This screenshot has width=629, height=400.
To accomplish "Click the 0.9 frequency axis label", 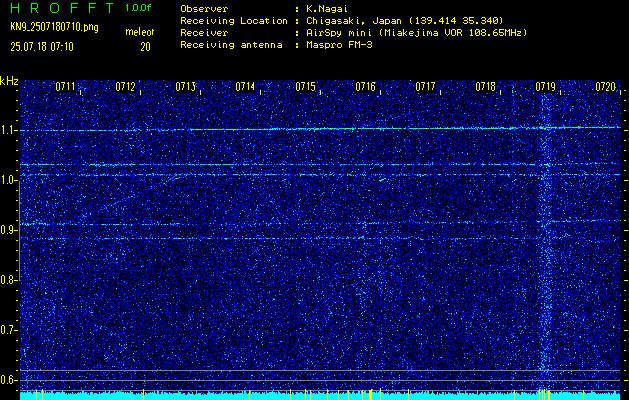I will coord(7,230).
